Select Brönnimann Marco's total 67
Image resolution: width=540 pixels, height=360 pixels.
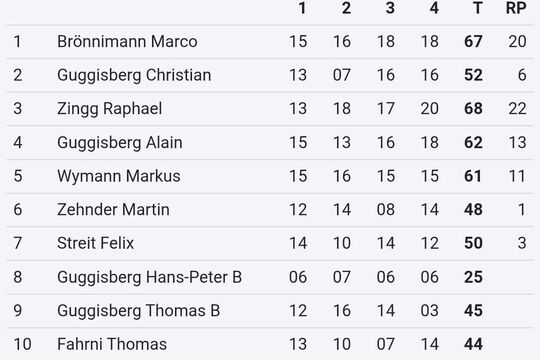pos(473,42)
